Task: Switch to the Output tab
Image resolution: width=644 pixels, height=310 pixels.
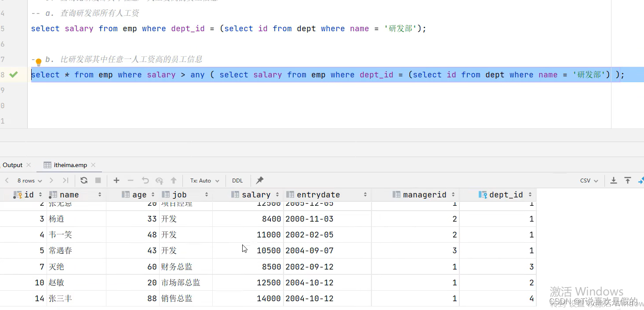Action: pos(12,165)
